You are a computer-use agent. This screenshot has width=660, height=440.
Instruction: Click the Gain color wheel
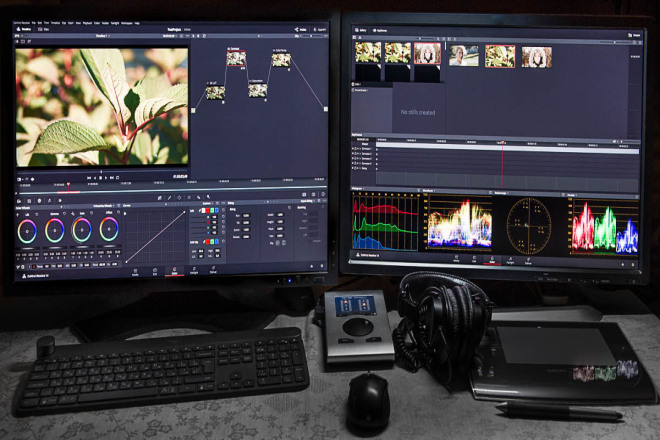[82, 230]
